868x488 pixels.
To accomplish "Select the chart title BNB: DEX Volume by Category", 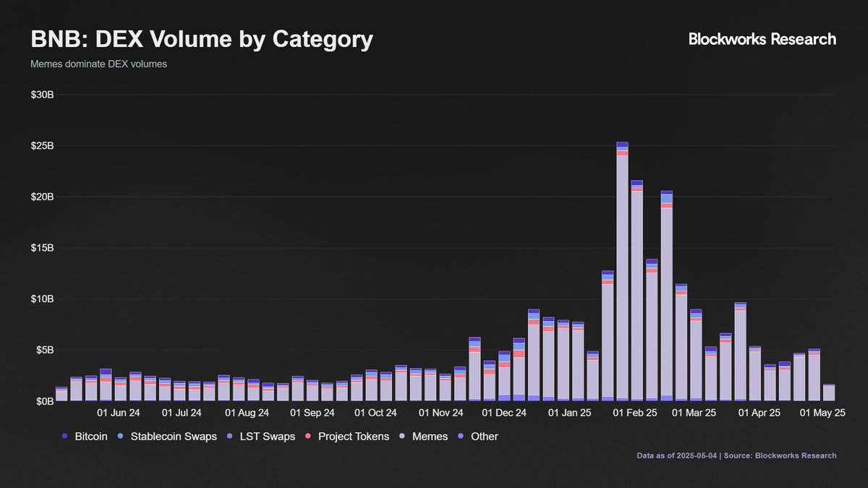I will pos(202,40).
